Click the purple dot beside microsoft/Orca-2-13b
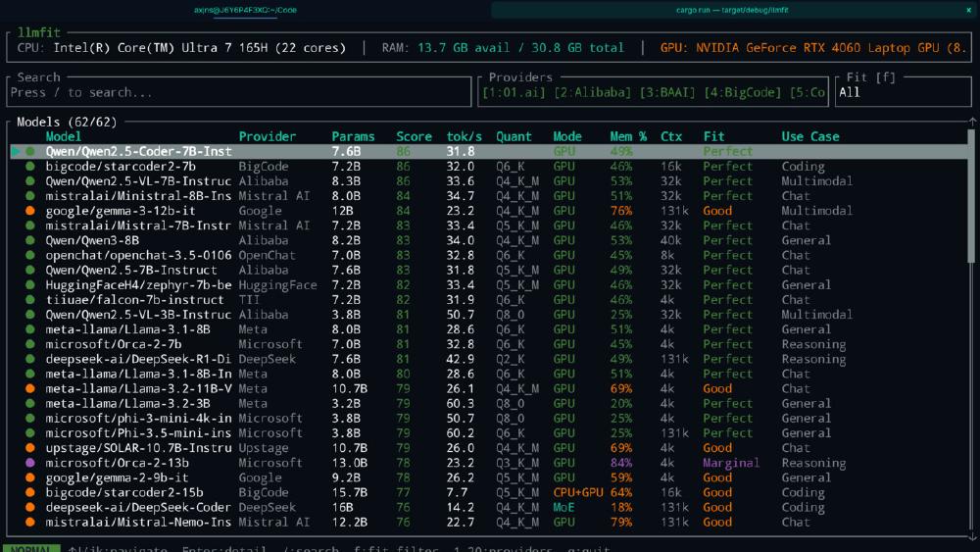This screenshot has width=980, height=552. (x=30, y=463)
